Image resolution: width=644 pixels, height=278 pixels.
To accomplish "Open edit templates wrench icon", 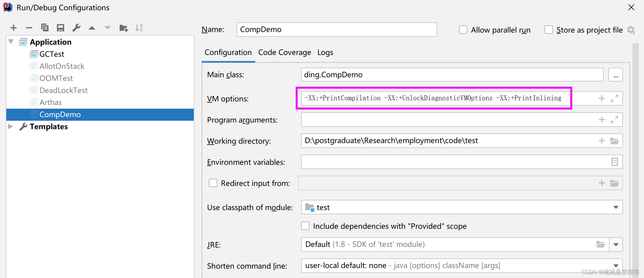I will (x=76, y=28).
